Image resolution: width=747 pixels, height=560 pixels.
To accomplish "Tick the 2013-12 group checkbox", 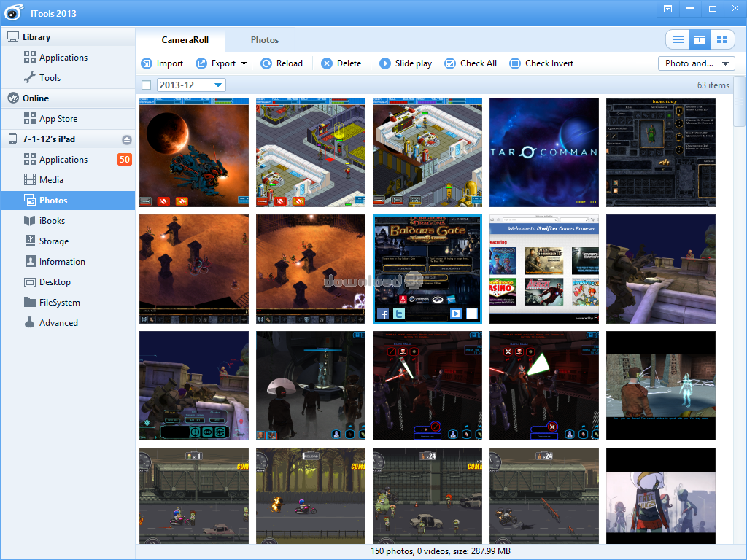I will [146, 85].
